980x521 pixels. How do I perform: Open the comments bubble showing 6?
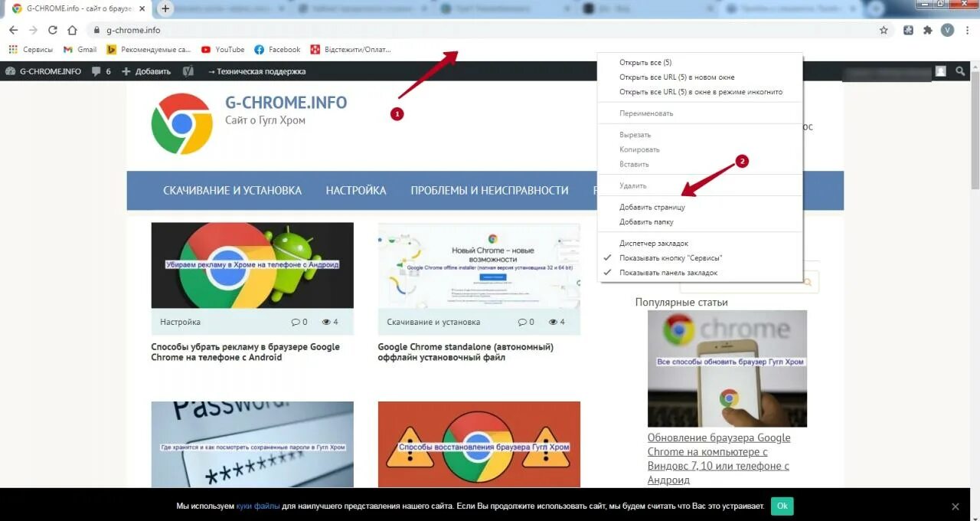click(x=101, y=71)
